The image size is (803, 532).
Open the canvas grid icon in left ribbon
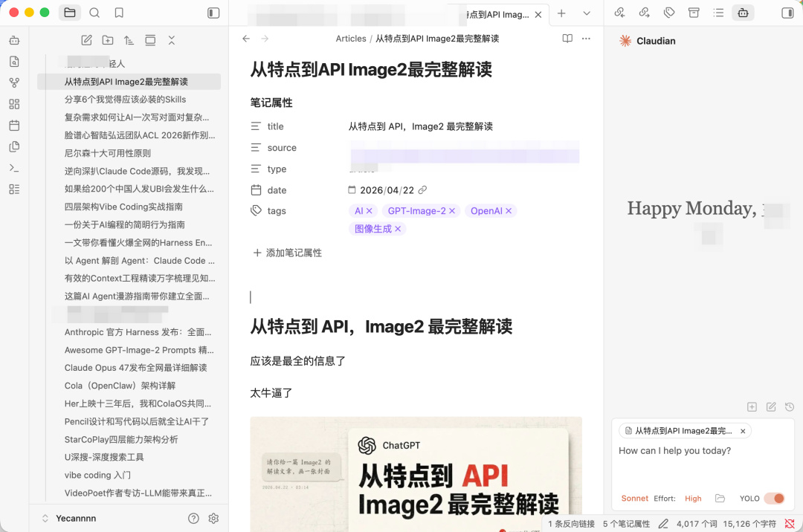point(14,104)
